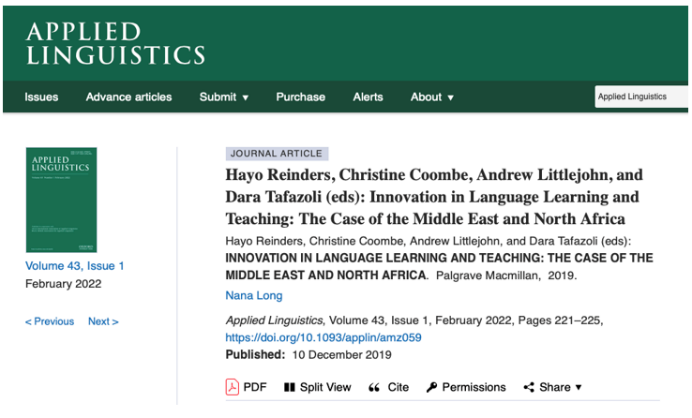The height and width of the screenshot is (418, 692).
Task: Click the Permissions key icon
Action: pos(432,387)
